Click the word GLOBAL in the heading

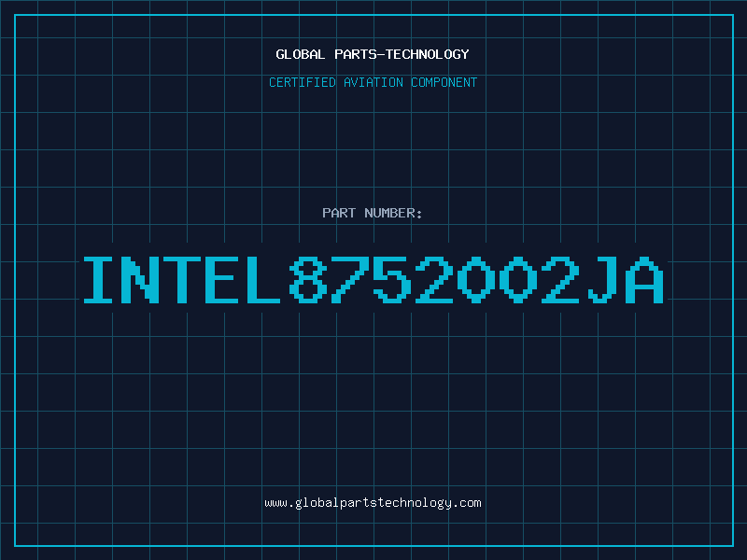pos(301,54)
